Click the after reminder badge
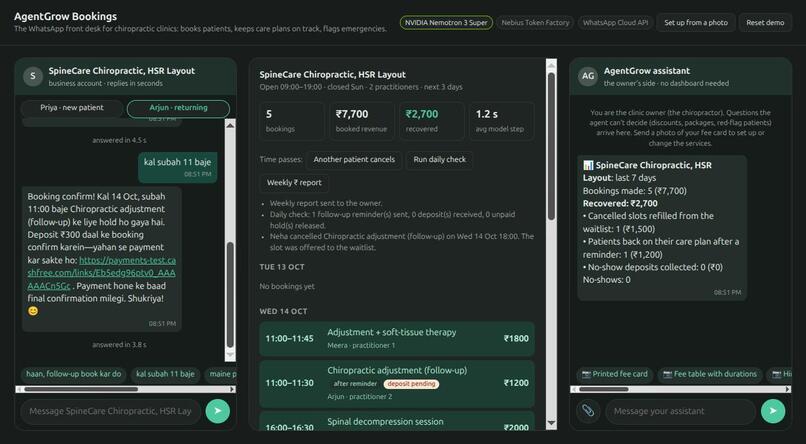The width and height of the screenshot is (806, 444). [355, 384]
